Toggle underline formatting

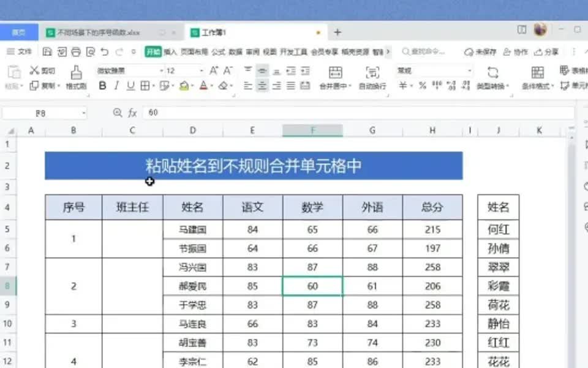pyautogui.click(x=130, y=85)
